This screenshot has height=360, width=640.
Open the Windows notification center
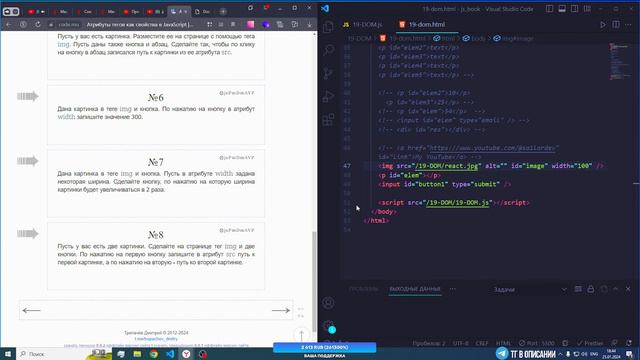(x=630, y=354)
